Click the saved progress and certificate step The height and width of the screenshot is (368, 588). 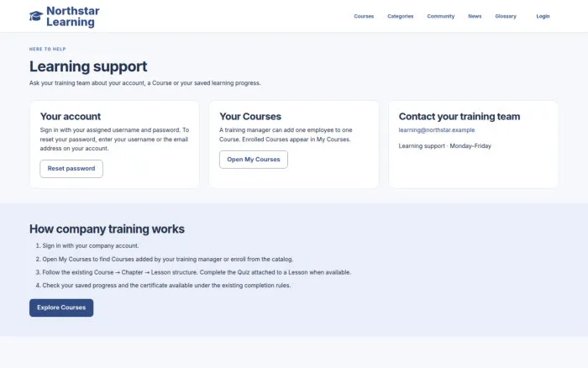click(x=166, y=286)
